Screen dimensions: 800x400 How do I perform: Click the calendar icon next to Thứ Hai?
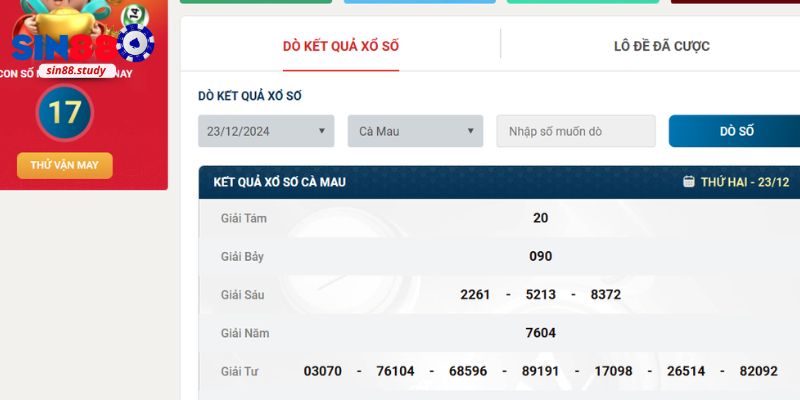[x=688, y=182]
